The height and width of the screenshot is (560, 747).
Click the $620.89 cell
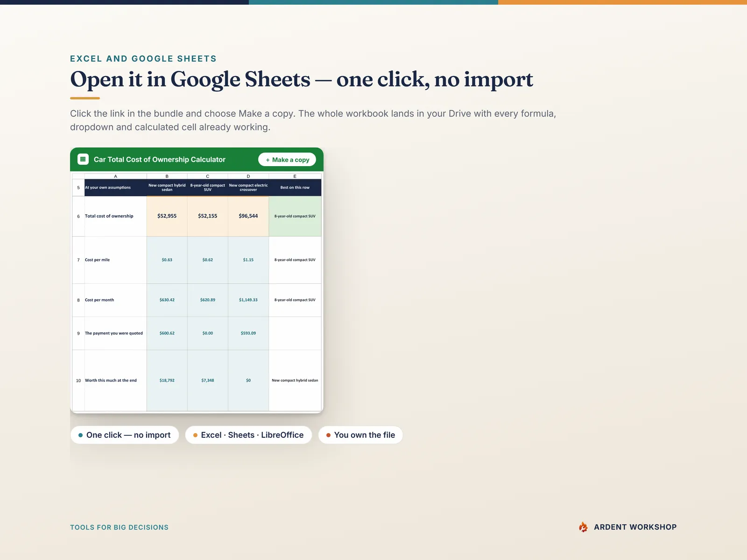(x=208, y=300)
